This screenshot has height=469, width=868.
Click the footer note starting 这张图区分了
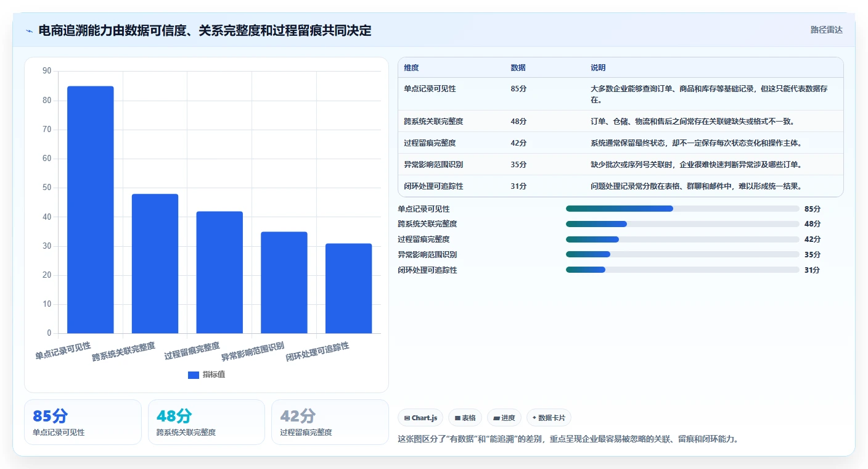click(x=568, y=439)
